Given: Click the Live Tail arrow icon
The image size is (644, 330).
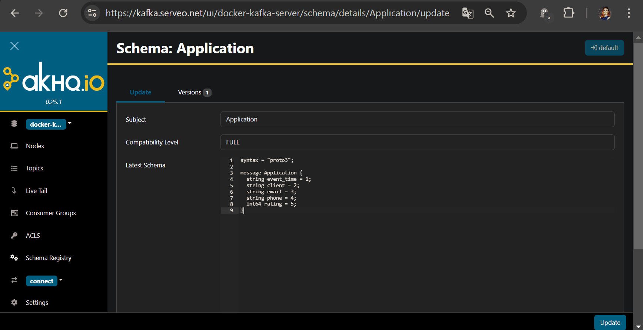Looking at the screenshot, I should (14, 191).
